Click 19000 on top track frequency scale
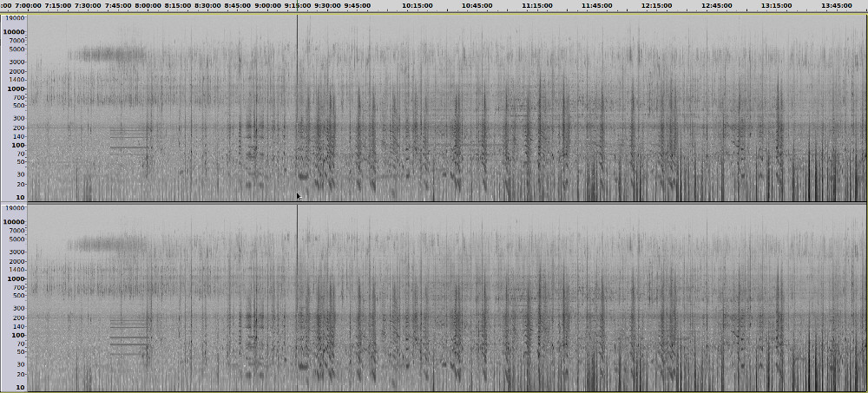 click(15, 19)
